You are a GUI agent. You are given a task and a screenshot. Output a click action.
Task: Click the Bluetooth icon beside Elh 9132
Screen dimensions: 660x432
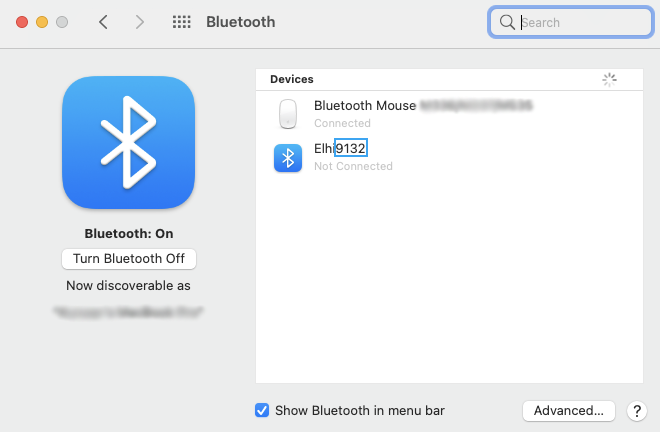click(288, 157)
